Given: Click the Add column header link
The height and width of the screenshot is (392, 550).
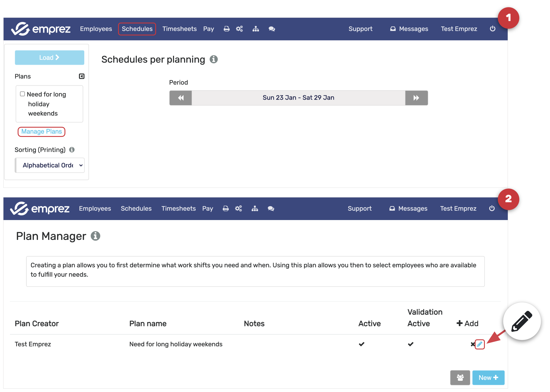Looking at the screenshot, I should point(467,323).
